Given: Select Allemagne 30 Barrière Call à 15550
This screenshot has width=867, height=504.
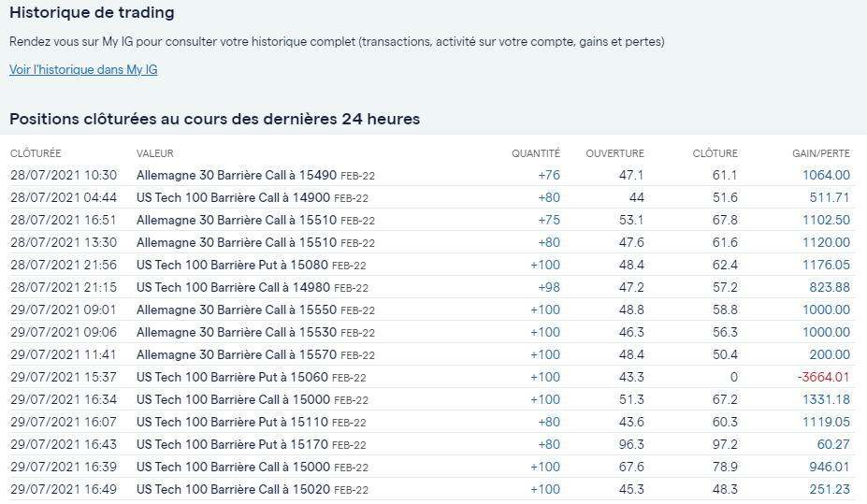Looking at the screenshot, I should (x=236, y=310).
